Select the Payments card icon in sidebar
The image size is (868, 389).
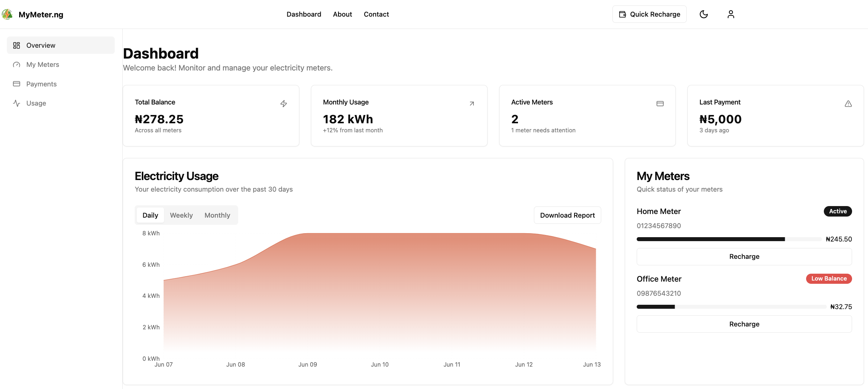tap(17, 84)
